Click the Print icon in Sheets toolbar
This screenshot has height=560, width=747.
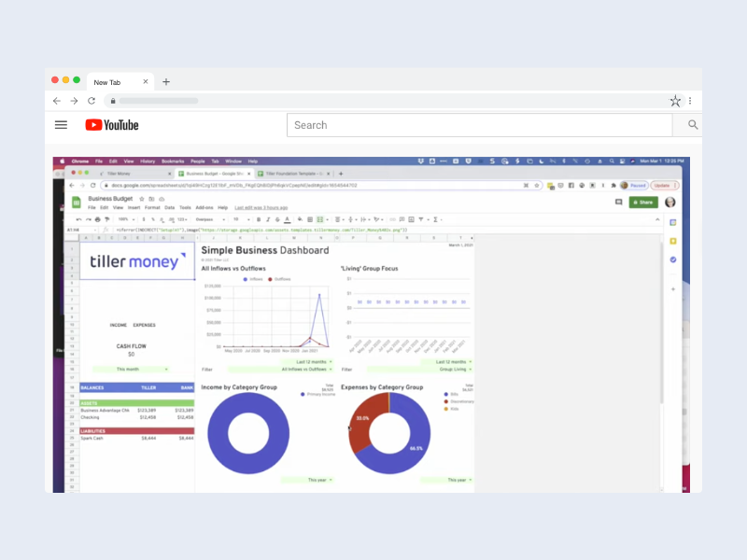click(x=98, y=219)
